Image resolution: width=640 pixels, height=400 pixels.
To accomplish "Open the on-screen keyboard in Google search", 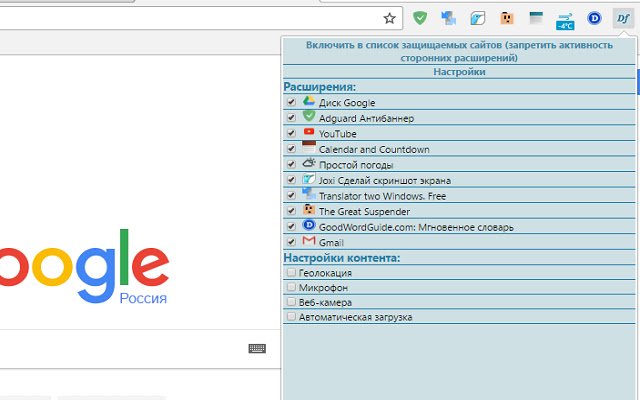I will click(257, 349).
